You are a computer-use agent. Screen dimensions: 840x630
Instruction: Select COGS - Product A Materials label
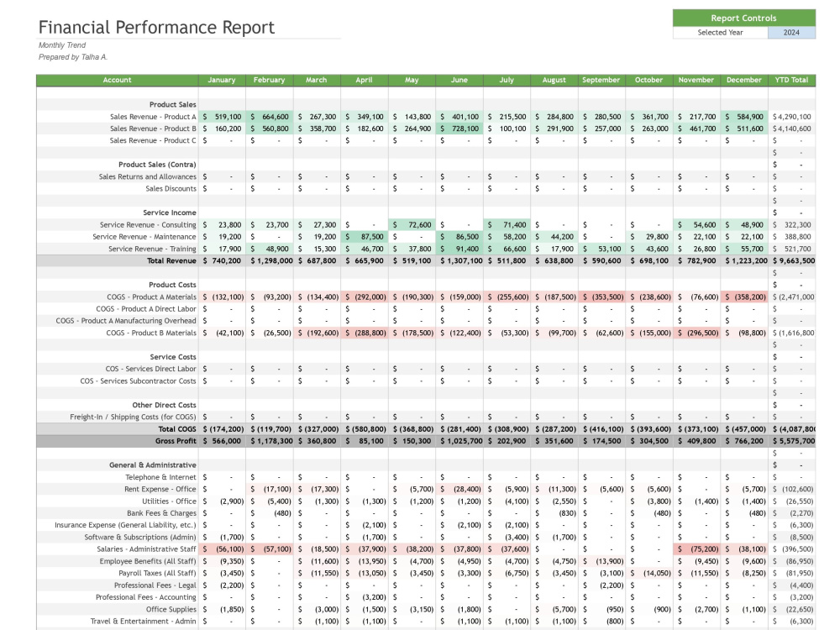tap(151, 297)
